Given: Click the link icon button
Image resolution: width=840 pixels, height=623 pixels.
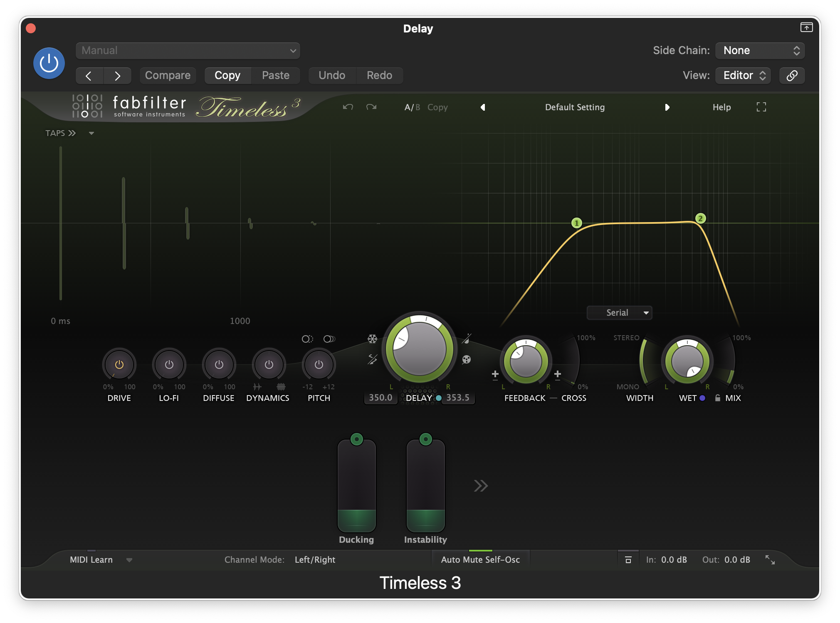Looking at the screenshot, I should point(792,75).
